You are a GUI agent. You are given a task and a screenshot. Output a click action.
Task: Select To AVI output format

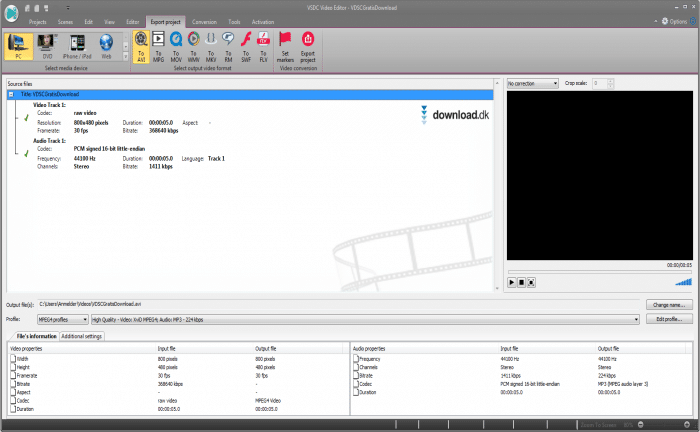pos(141,47)
